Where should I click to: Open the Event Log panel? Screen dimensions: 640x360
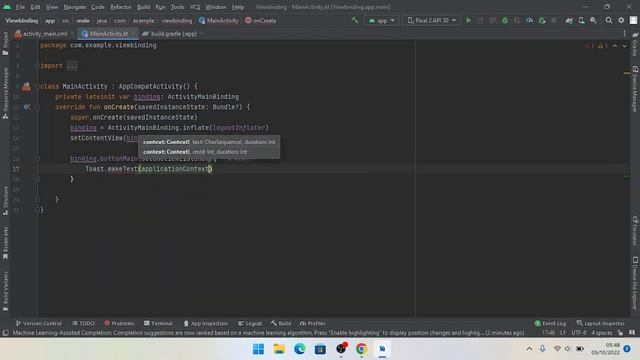550,323
